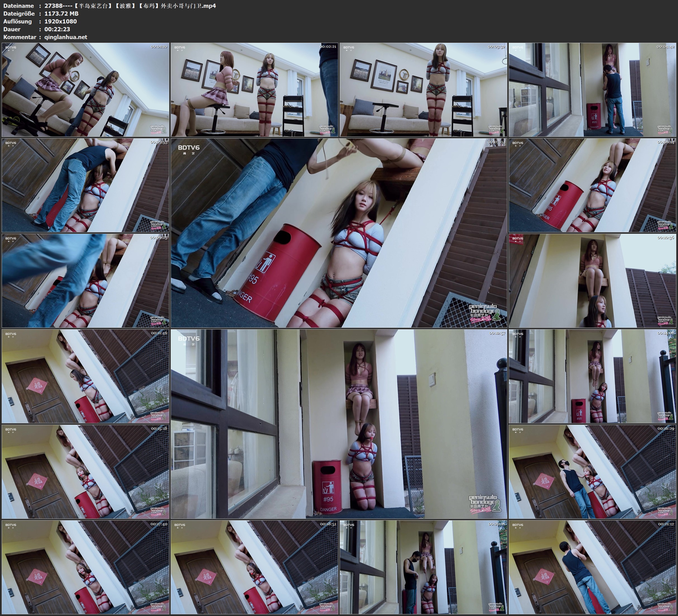This screenshot has height=616, width=678.
Task: Click the 1920x1080 resolution value
Action: [x=61, y=21]
